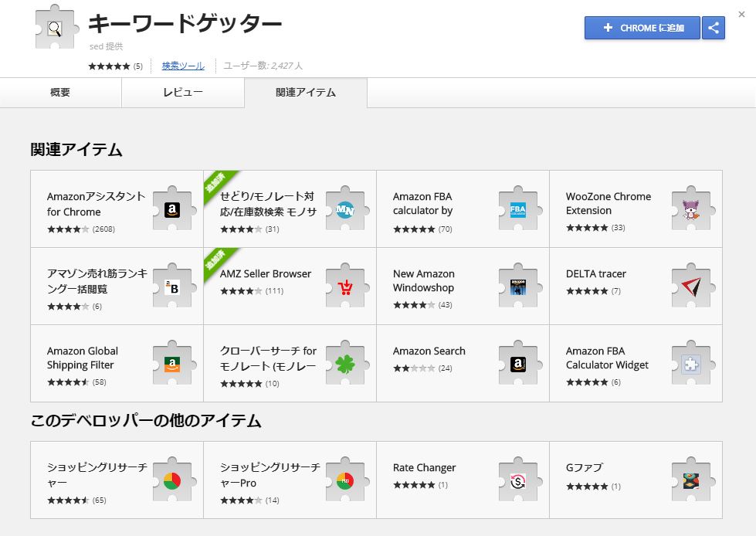The image size is (756, 536).
Task: Open the Amazon Global Shipping Filter title
Action: click(83, 358)
